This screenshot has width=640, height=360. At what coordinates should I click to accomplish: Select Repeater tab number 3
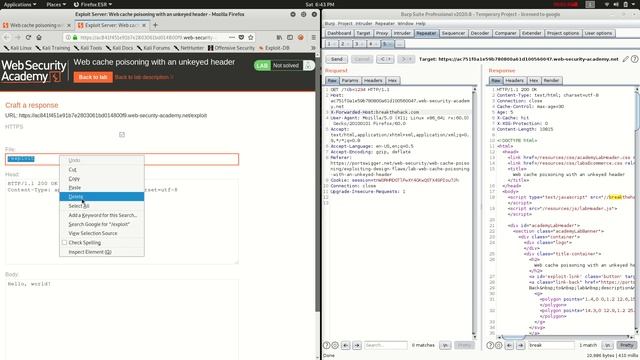tap(358, 44)
